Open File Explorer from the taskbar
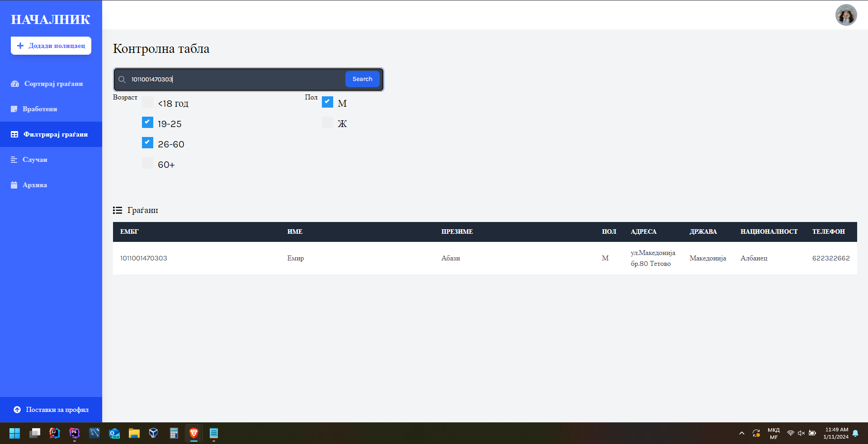Viewport: 868px width, 444px height. point(134,433)
